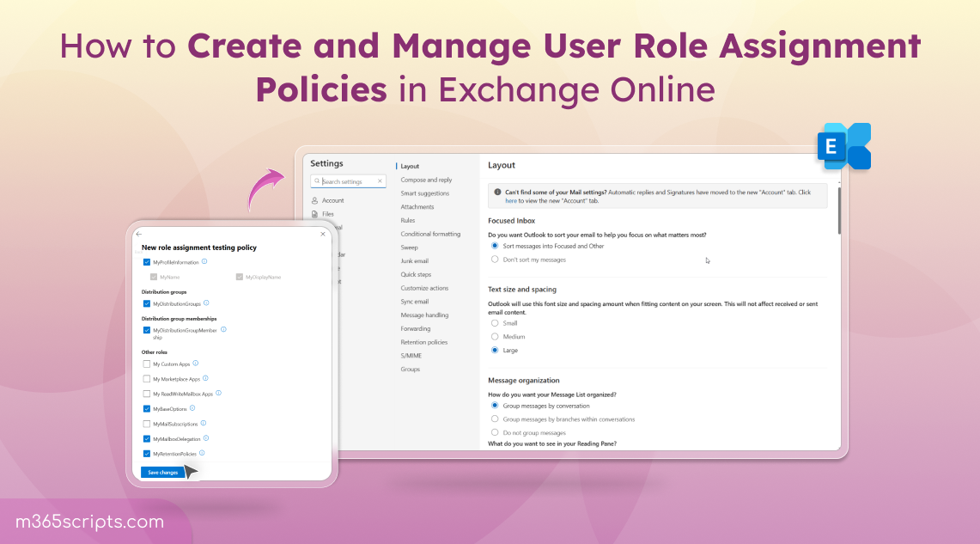Click the Account person icon

pyautogui.click(x=315, y=201)
